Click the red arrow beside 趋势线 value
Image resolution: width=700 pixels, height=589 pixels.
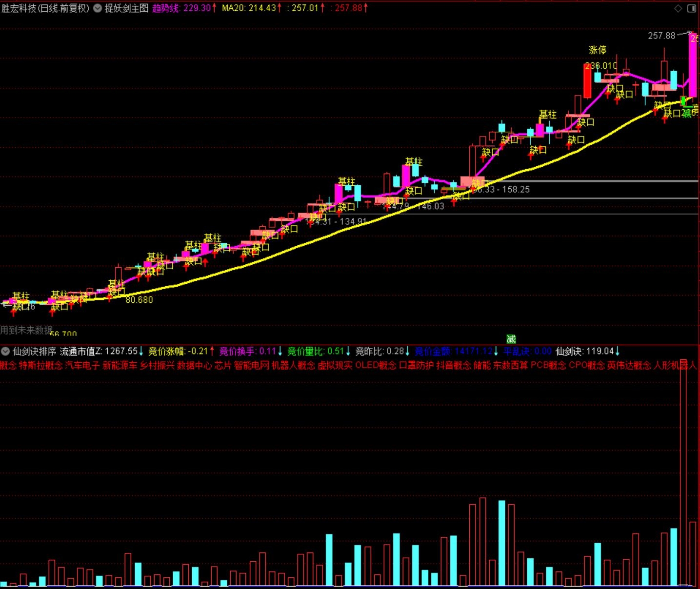tap(214, 8)
